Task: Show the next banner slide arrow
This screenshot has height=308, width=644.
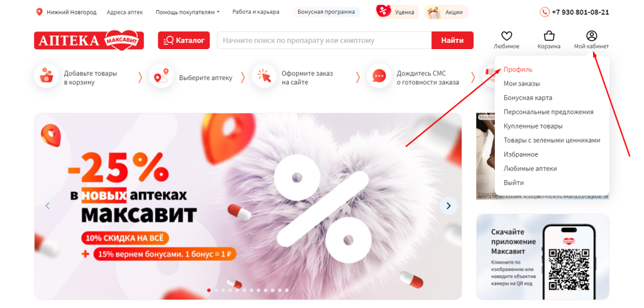Action: click(x=448, y=205)
